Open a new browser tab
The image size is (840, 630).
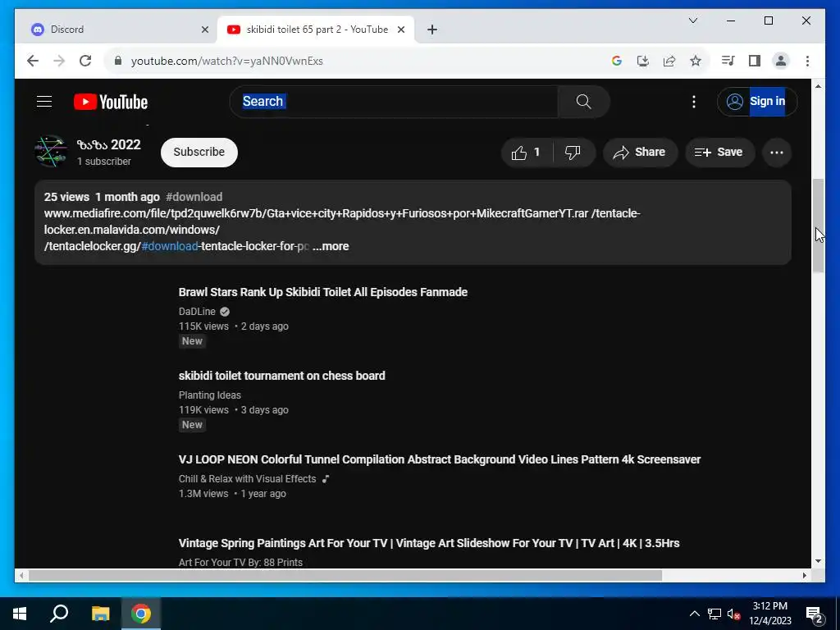[431, 30]
